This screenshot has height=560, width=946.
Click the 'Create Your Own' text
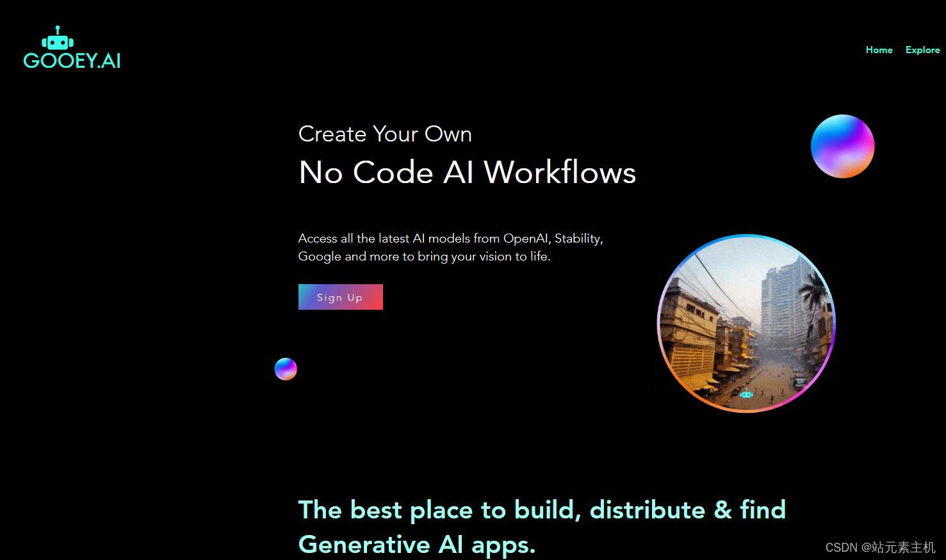(x=385, y=134)
